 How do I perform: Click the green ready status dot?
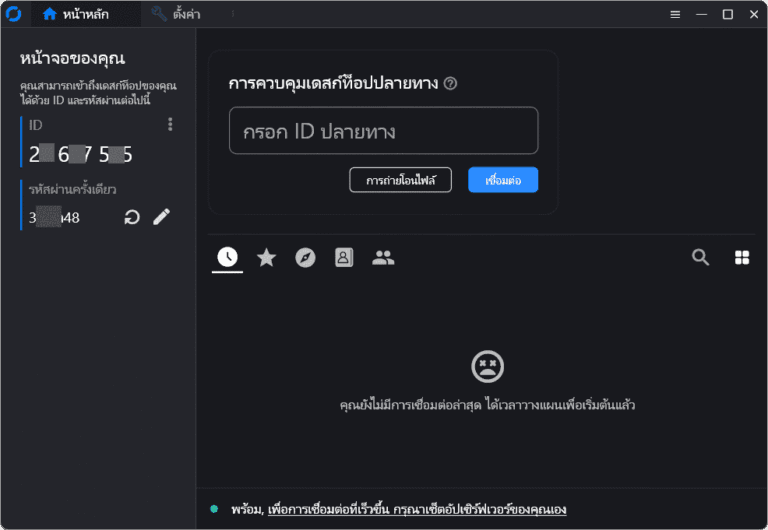point(214,509)
